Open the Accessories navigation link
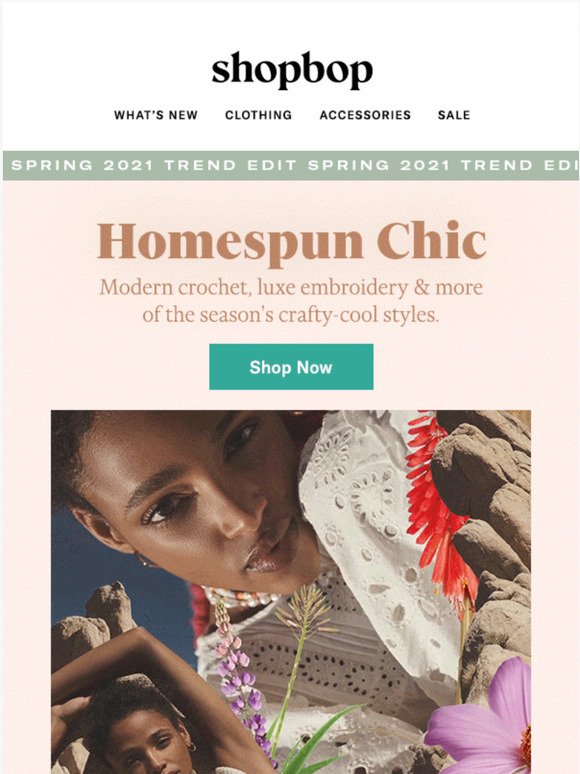The height and width of the screenshot is (774, 580). [365, 115]
